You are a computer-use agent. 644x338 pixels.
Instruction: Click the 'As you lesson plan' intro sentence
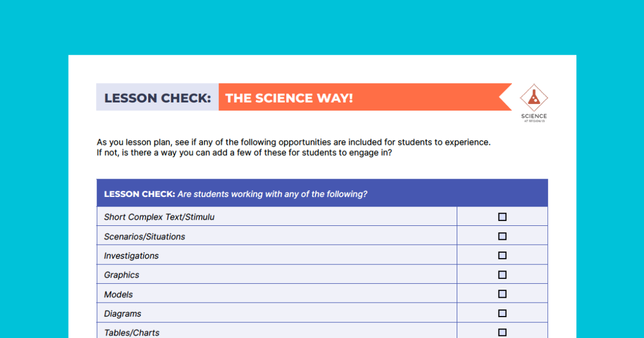click(294, 143)
